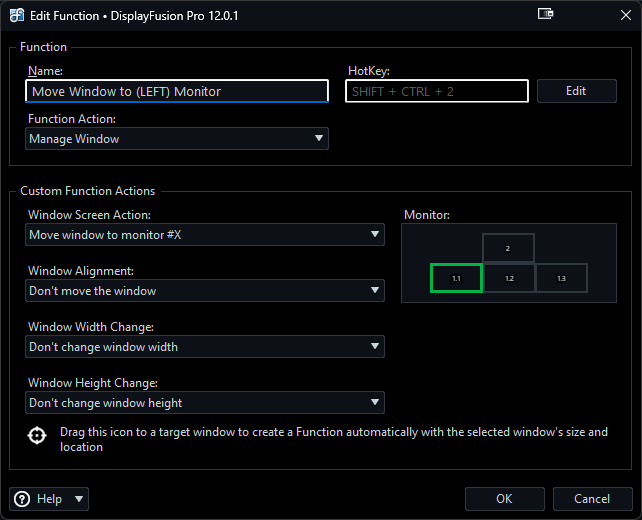This screenshot has width=642, height=520.
Task: Pick monitor 1.3 in the Monitor layout
Action: [561, 278]
